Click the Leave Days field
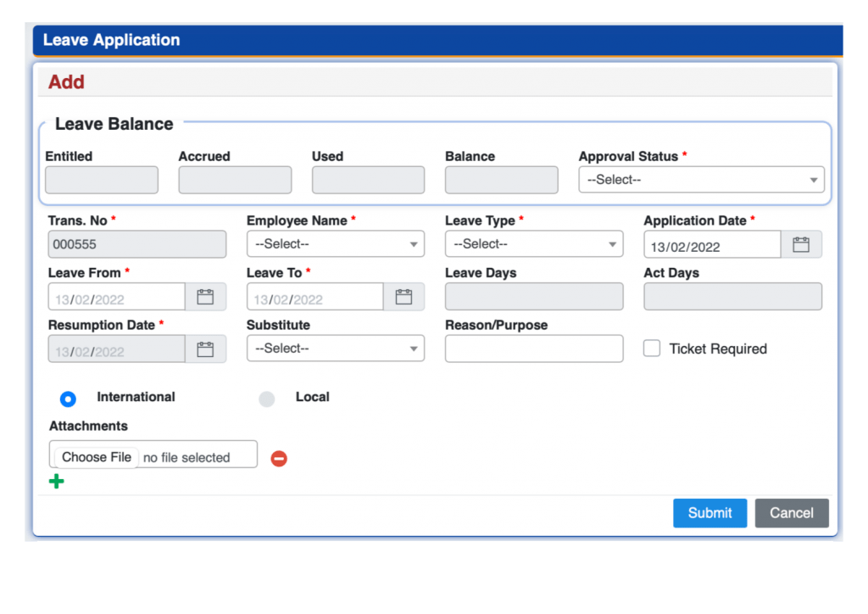Viewport: 868px width, 614px height. (533, 295)
